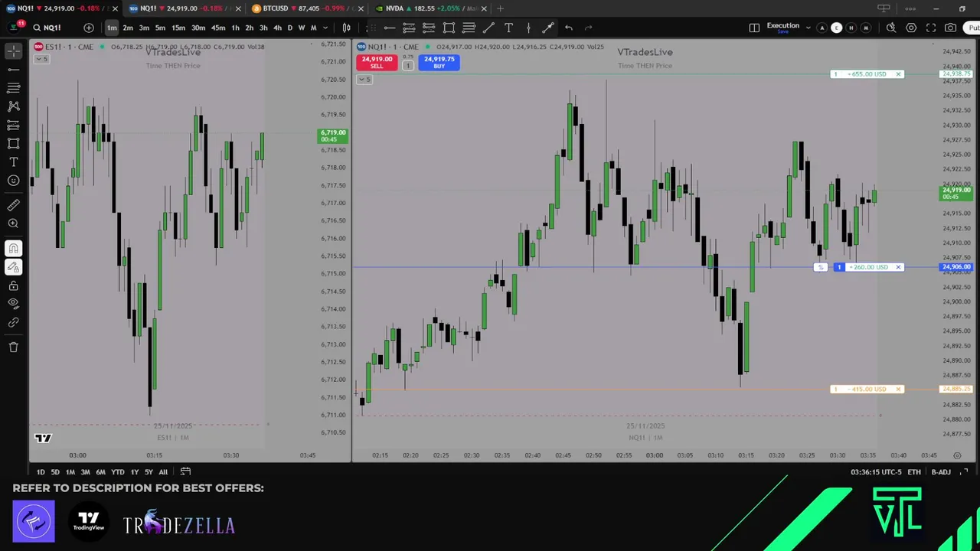Select the M layout circle button

pos(865,28)
